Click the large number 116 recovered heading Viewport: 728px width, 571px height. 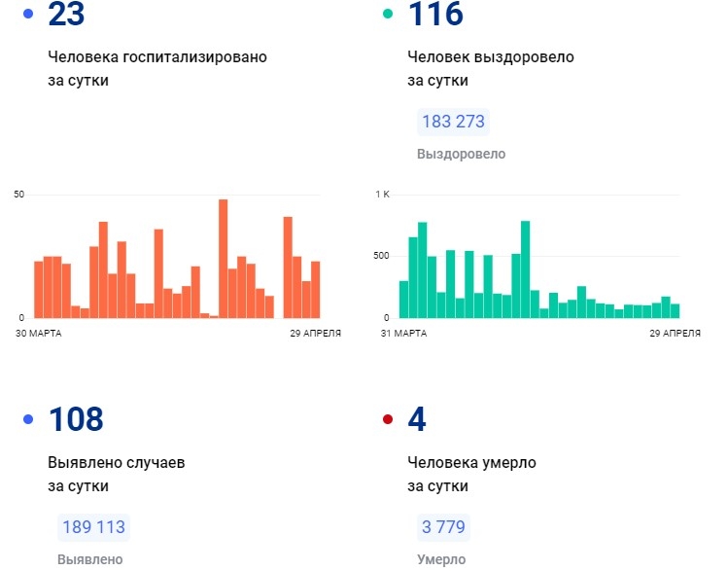[435, 15]
